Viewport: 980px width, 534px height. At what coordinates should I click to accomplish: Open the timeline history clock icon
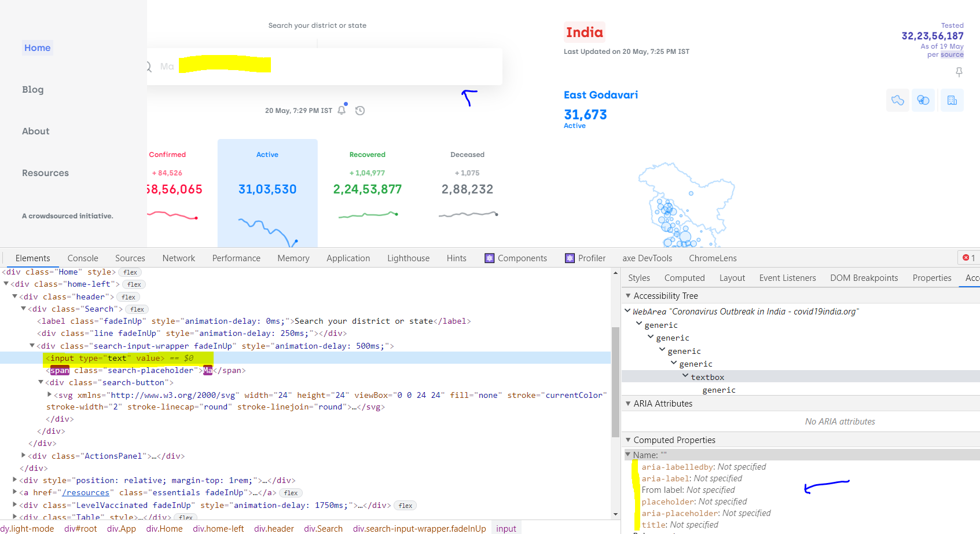coord(360,111)
